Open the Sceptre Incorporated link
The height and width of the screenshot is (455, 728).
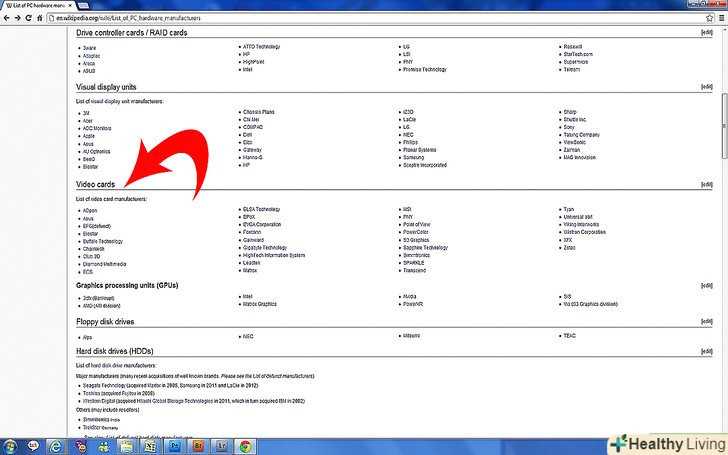[x=425, y=165]
